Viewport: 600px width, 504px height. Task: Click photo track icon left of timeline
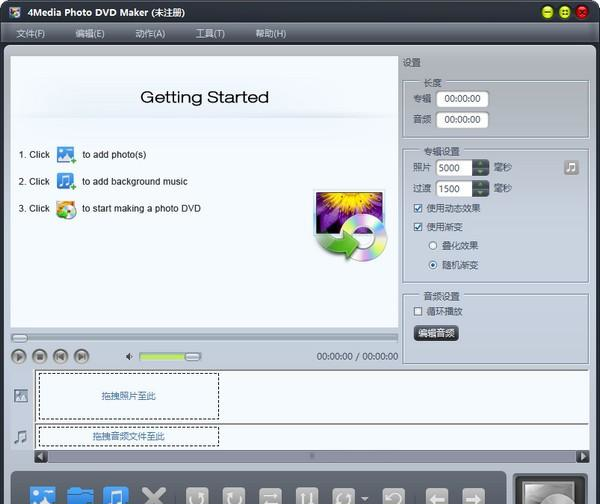[x=21, y=396]
